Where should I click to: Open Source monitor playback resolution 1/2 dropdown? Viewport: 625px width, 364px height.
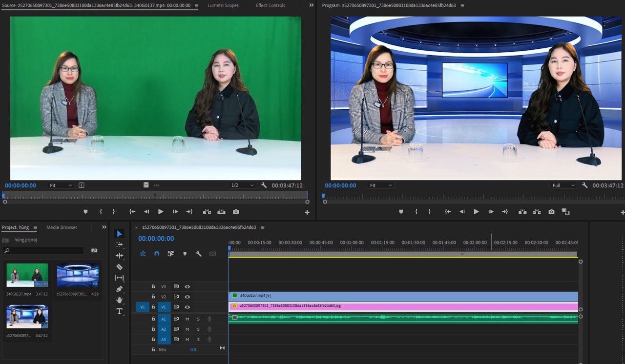click(242, 185)
